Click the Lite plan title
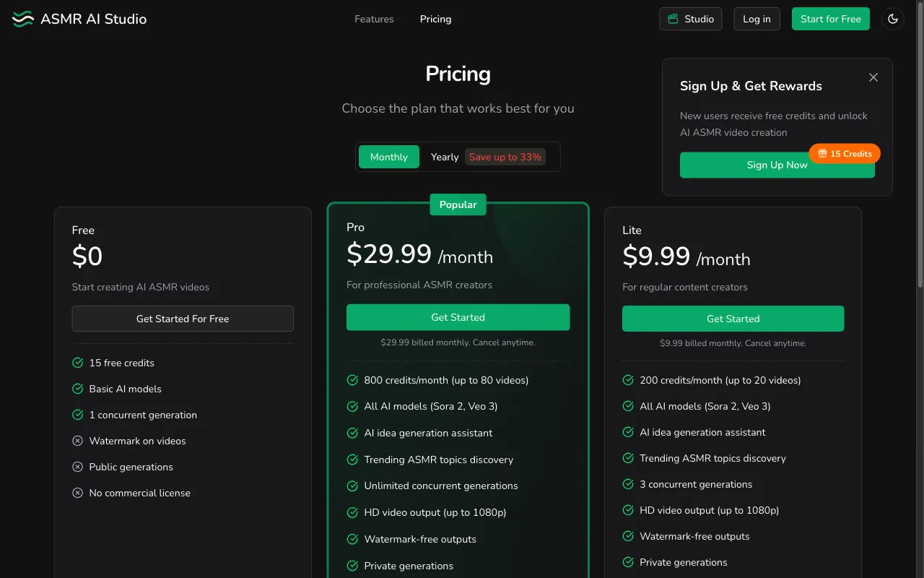 [632, 230]
